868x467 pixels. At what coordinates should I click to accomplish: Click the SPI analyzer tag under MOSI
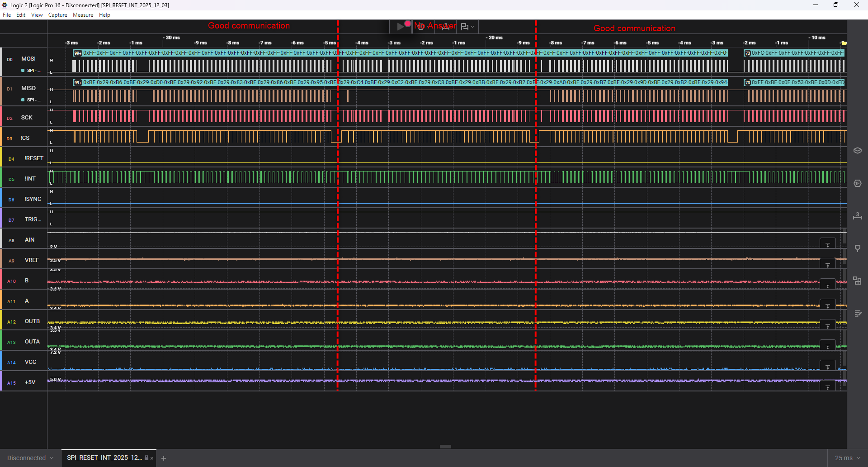31,71
